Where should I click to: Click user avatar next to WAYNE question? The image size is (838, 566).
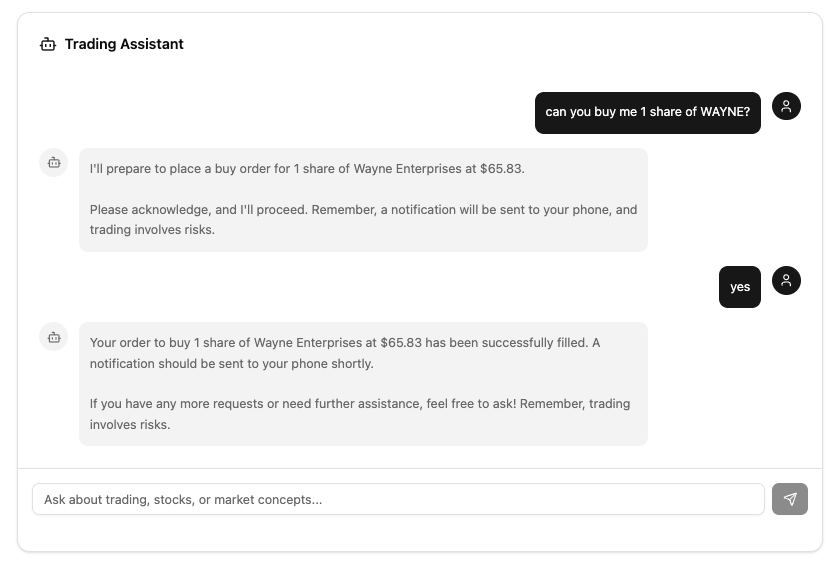coord(786,107)
